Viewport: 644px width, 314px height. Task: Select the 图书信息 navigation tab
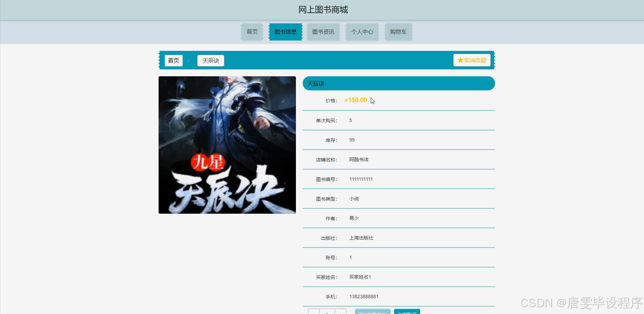(x=285, y=32)
